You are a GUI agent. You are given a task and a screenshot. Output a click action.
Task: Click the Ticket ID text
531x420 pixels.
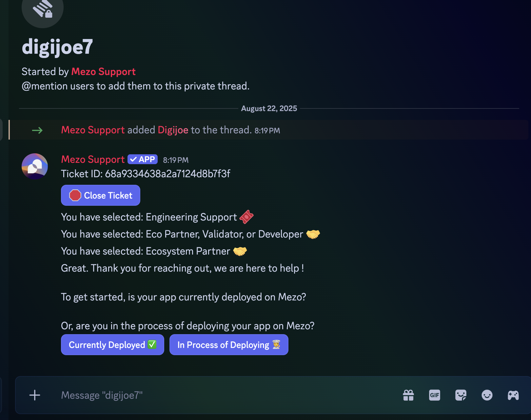[146, 174]
